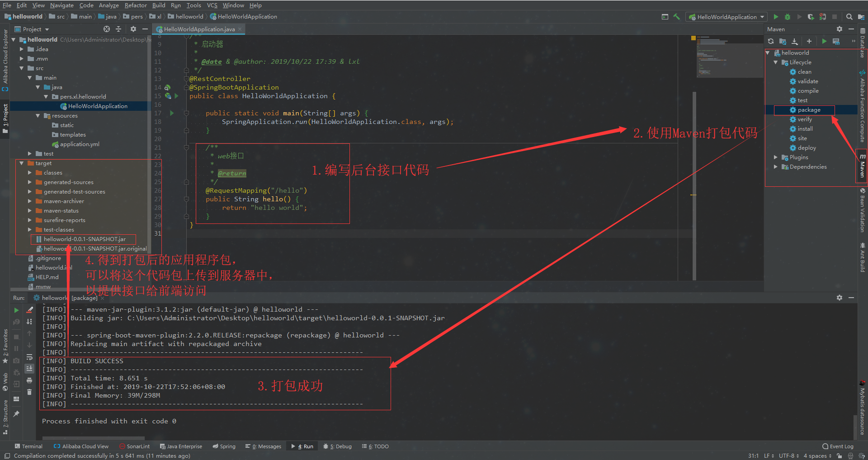The width and height of the screenshot is (868, 460).
Task: Clear all Run console output trash icon
Action: coord(29,392)
